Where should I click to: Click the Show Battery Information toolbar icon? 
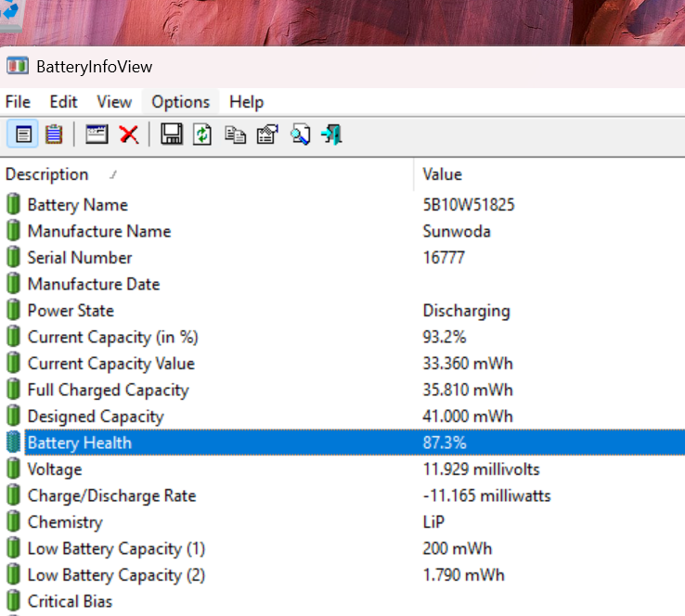tap(23, 135)
